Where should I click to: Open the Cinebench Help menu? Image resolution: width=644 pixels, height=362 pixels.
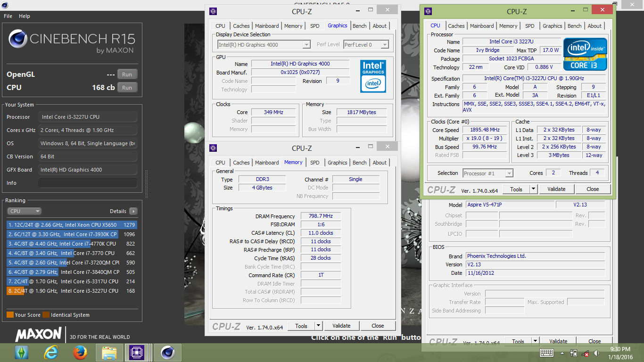[x=25, y=16]
